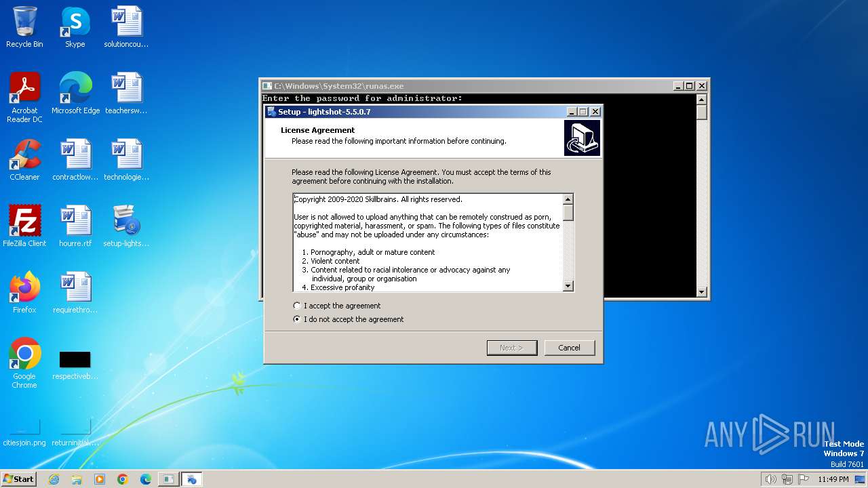868x488 pixels.
Task: Select the setup-lights... installer icon
Action: (x=126, y=226)
